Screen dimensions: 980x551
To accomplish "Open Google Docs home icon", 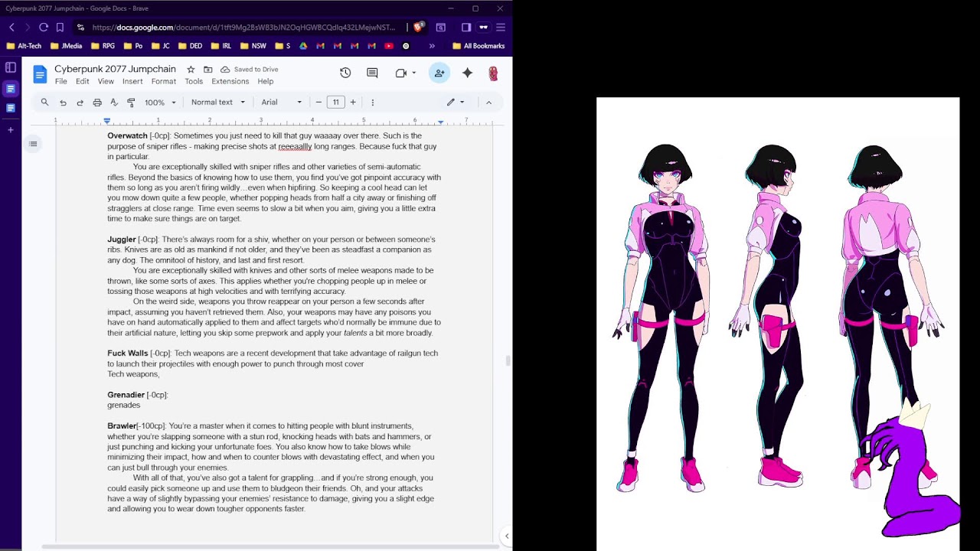I will pos(40,74).
